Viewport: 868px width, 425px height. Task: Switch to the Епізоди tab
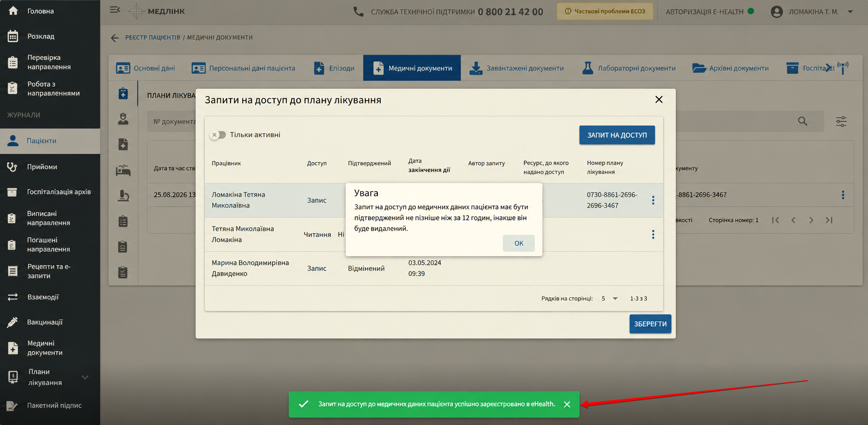(x=334, y=68)
